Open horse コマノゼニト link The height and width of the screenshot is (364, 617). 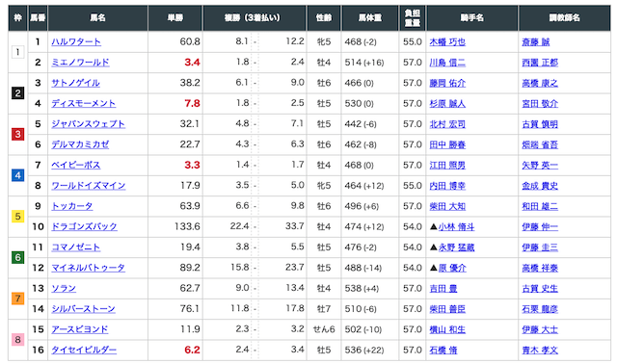pyautogui.click(x=76, y=247)
